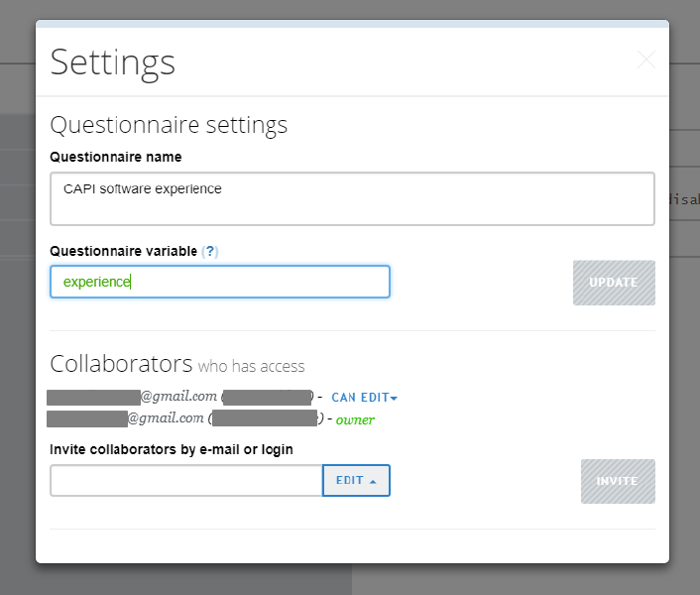Click the Settings dialog title
Viewport: 700px width, 595px height.
click(x=113, y=61)
